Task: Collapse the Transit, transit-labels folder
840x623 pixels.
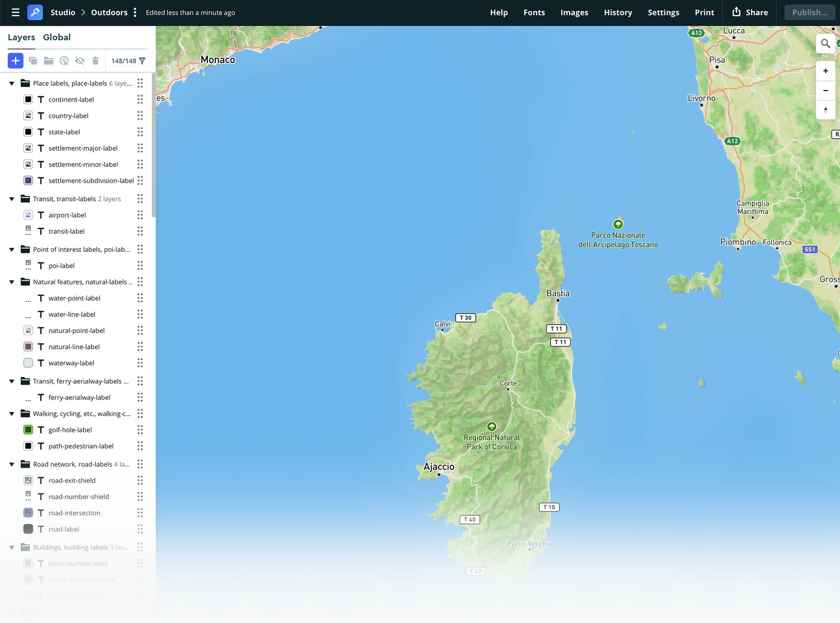Action: click(12, 199)
